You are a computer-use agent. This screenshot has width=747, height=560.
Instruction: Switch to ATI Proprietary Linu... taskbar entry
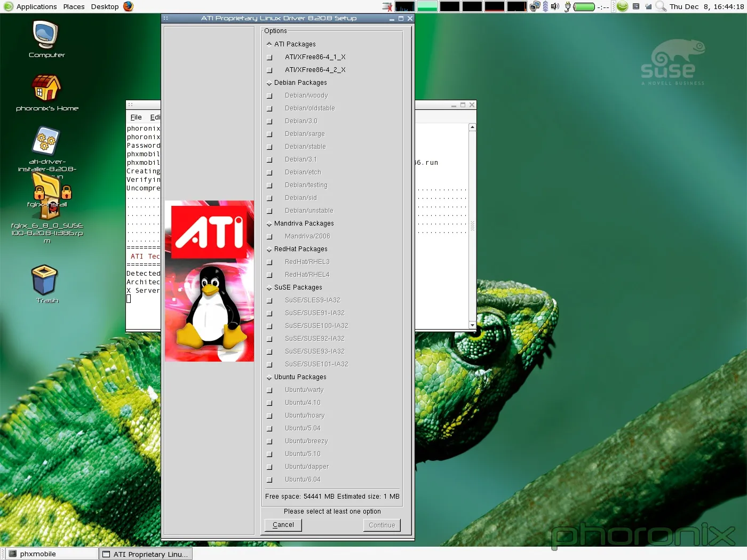coord(146,554)
